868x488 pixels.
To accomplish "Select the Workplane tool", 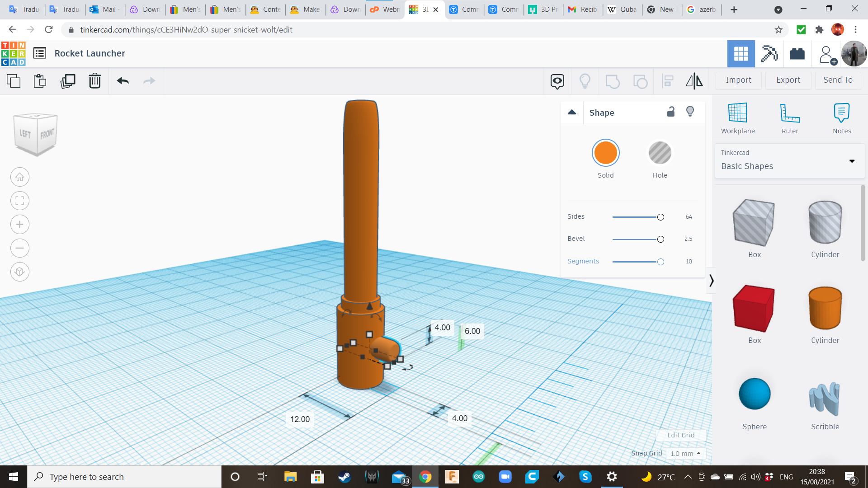I will click(737, 117).
